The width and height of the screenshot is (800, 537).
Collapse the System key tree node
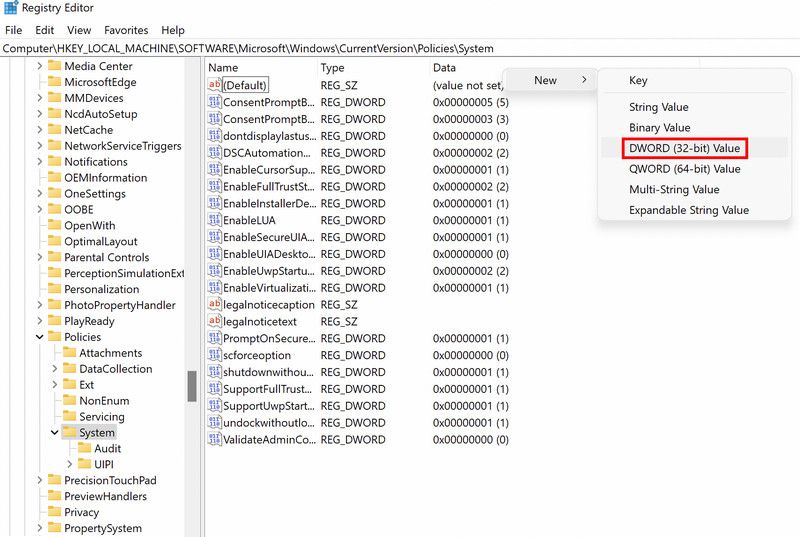pos(55,433)
